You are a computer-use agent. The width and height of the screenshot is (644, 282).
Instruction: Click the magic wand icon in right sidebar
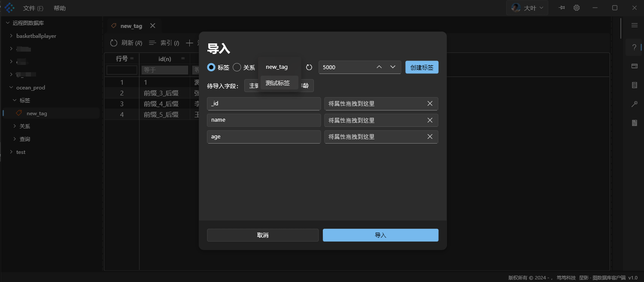pos(634,104)
